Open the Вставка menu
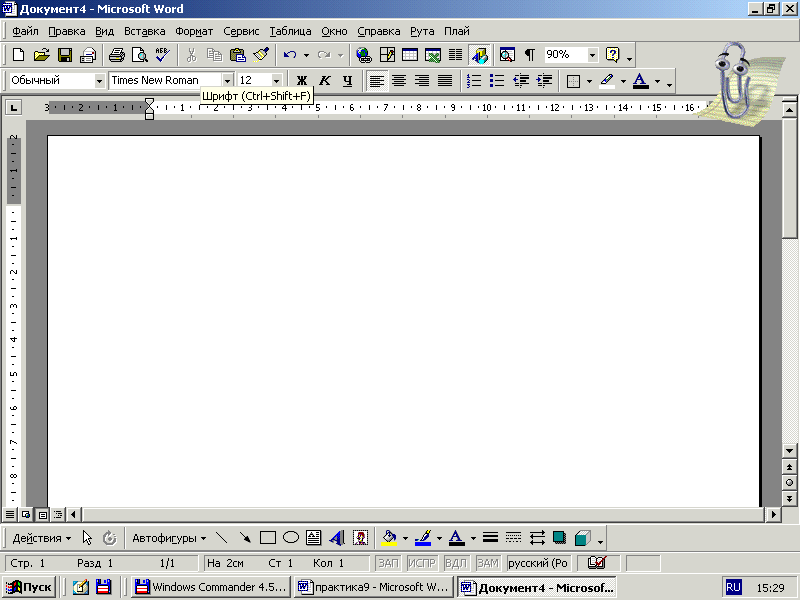 144,31
